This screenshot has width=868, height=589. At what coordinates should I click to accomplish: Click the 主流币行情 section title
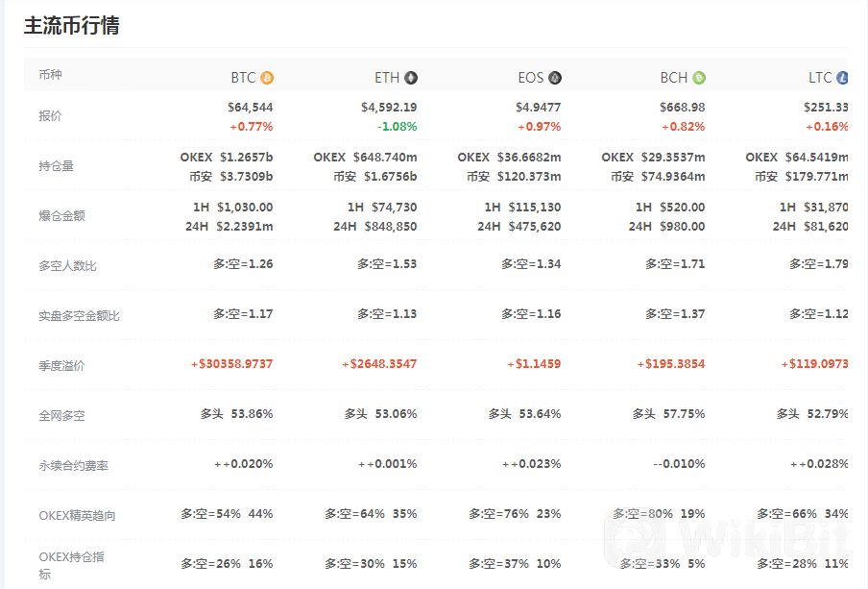71,26
